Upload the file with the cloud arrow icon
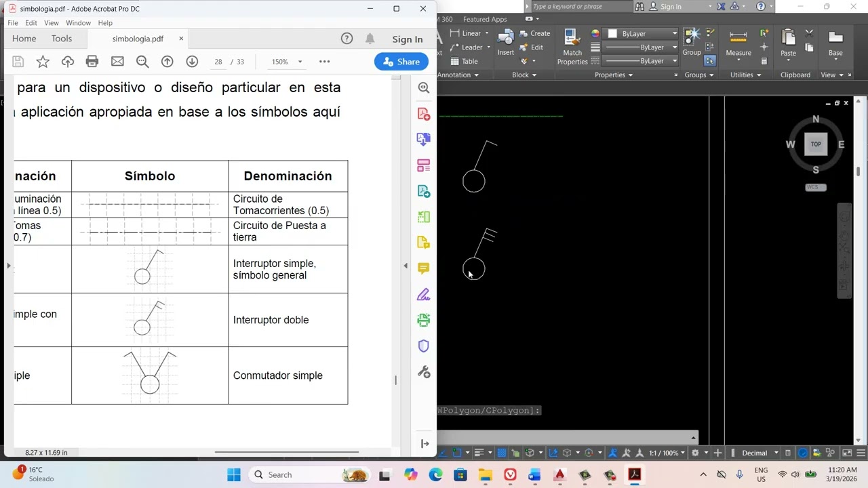The width and height of the screenshot is (868, 488). click(68, 62)
